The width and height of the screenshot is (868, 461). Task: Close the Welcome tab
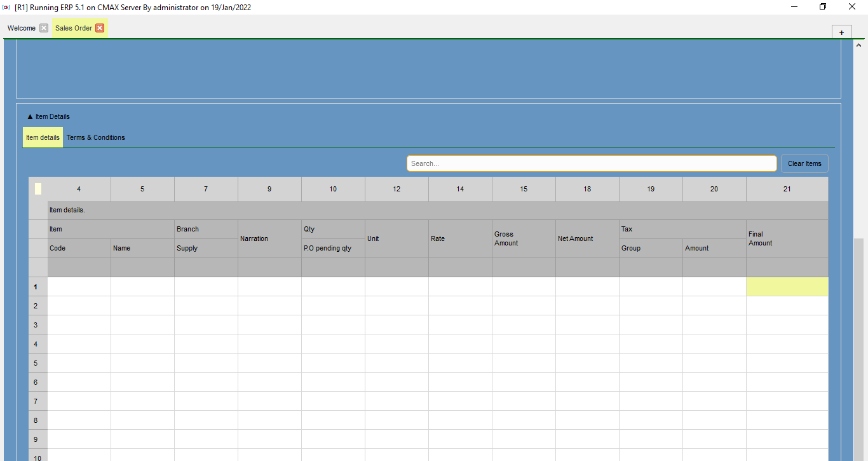coord(44,28)
